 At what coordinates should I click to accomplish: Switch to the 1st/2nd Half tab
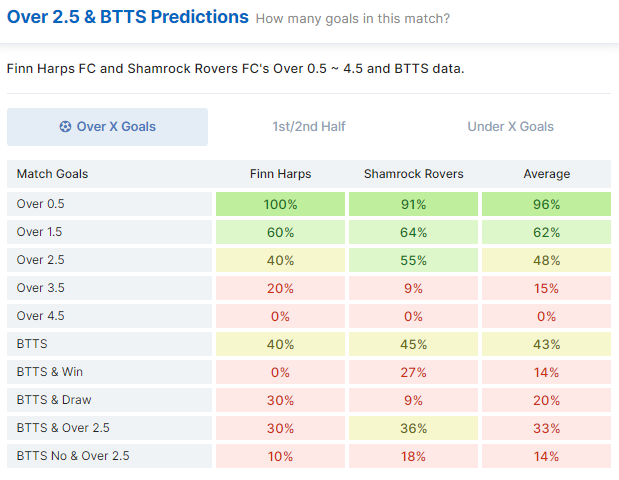click(309, 127)
